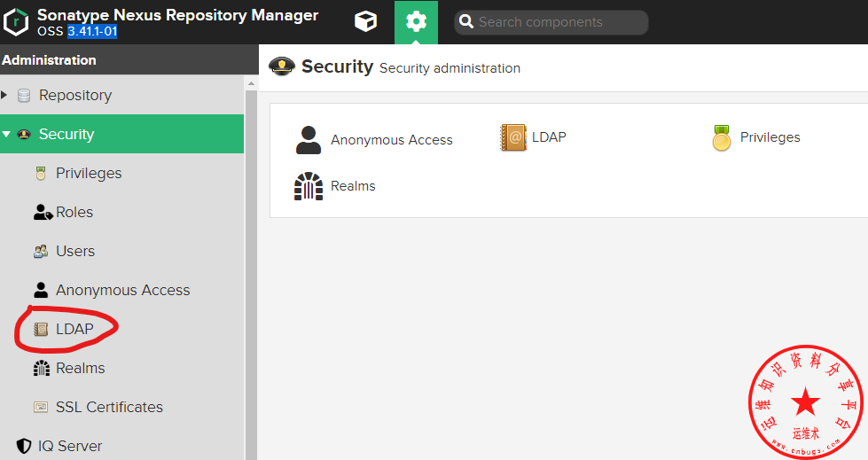
Task: Open Anonymous Access tile in Security panel
Action: tap(374, 140)
